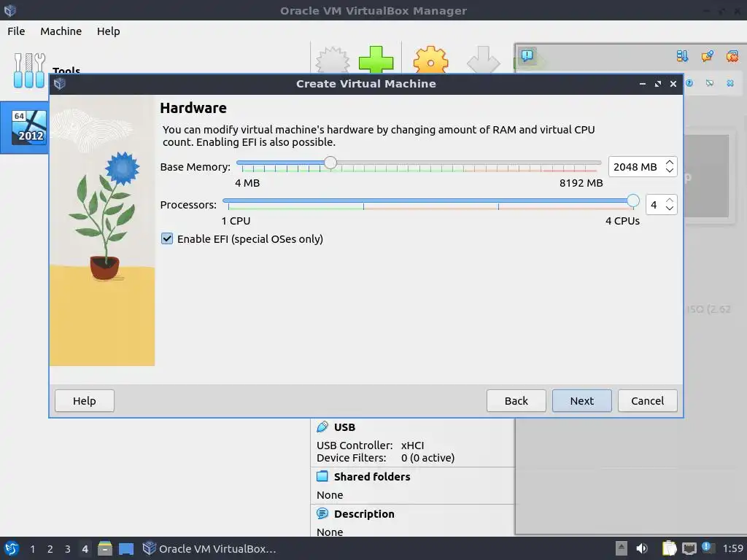Screen dimensions: 747x560
Task: Click the Tools wrench icon in sidebar
Action: pos(29,70)
